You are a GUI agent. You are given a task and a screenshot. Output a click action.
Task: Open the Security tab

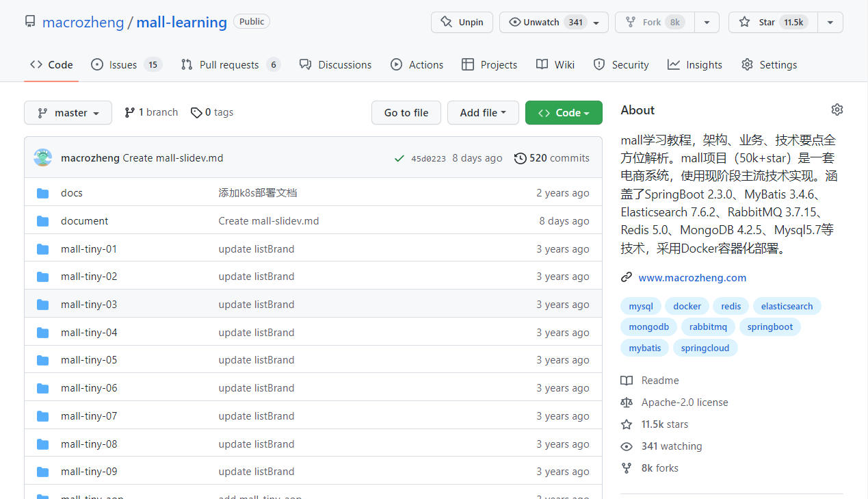coord(621,65)
